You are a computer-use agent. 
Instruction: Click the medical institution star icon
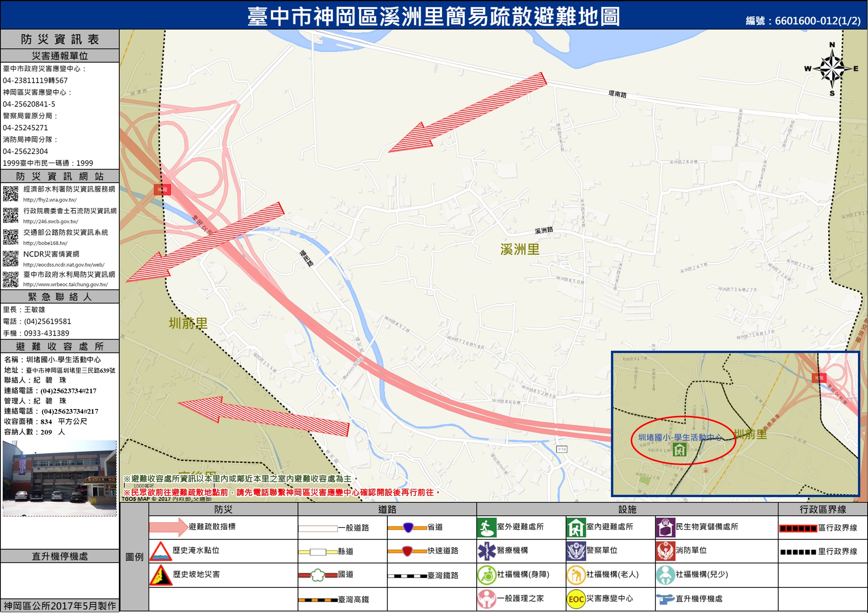[x=486, y=551]
